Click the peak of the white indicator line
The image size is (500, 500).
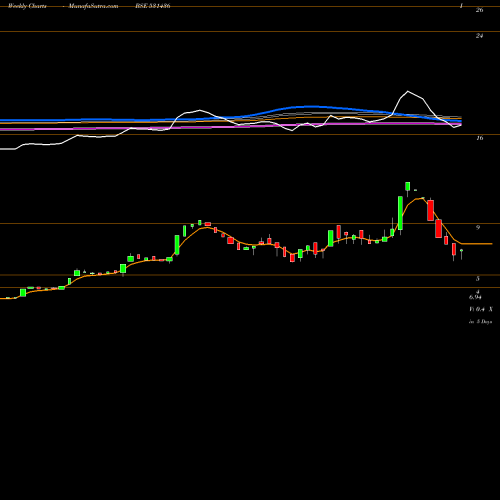click(408, 91)
